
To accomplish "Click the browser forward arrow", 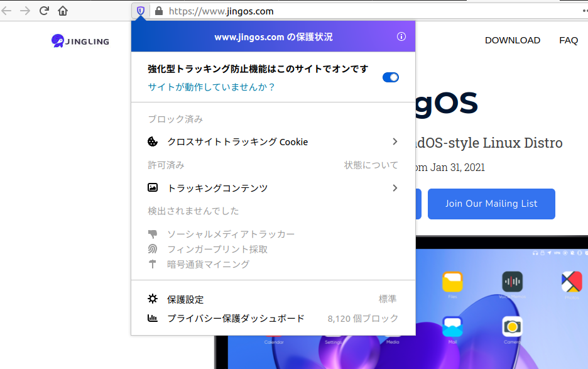I will pos(25,11).
